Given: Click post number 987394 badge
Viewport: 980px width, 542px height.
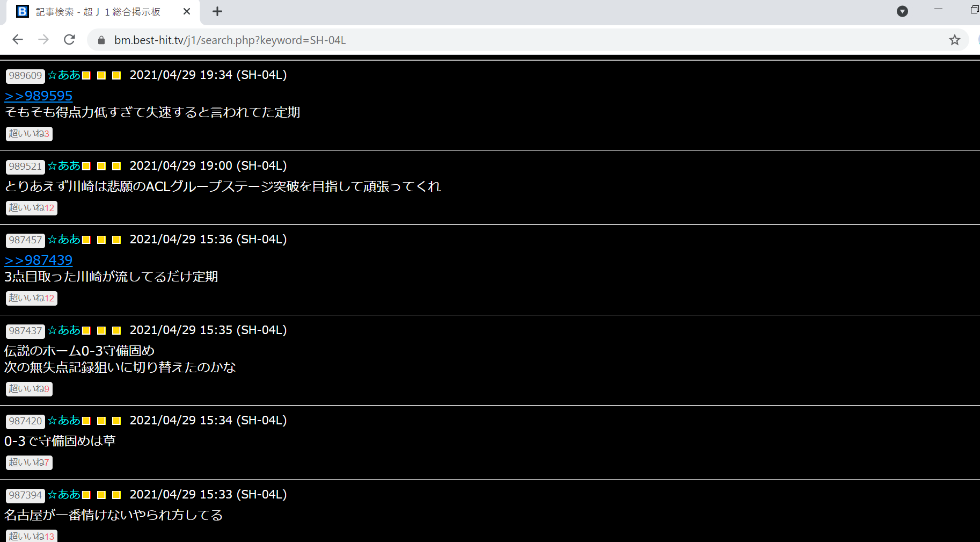Looking at the screenshot, I should [25, 495].
